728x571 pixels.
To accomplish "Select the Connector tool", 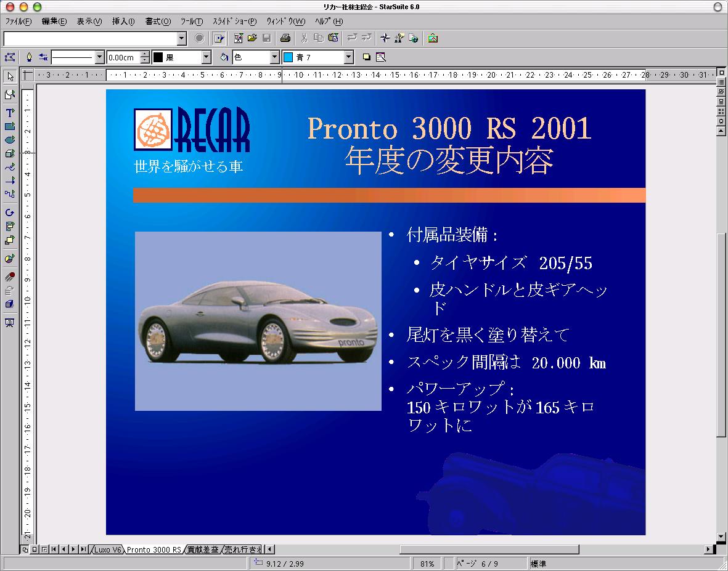I will pos(10,194).
